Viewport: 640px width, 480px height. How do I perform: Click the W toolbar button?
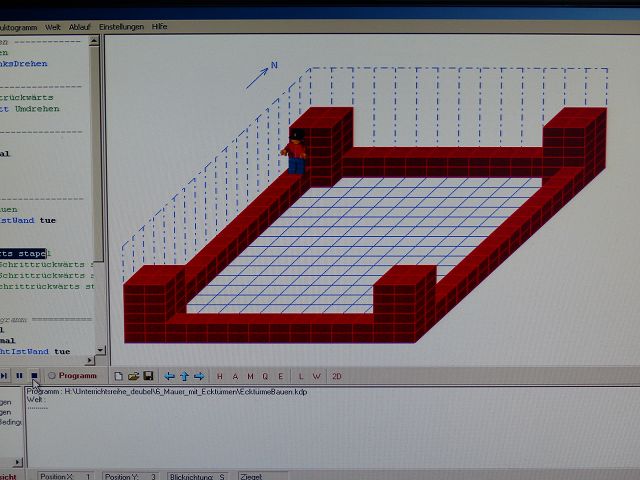(316, 376)
